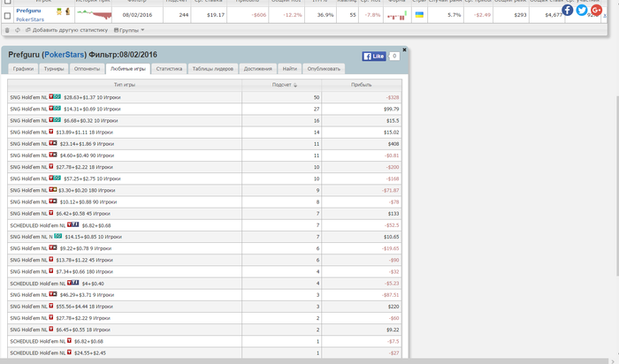Viewport: 619px width, 364px height.
Task: Open the Группы dropdown
Action: tap(129, 30)
